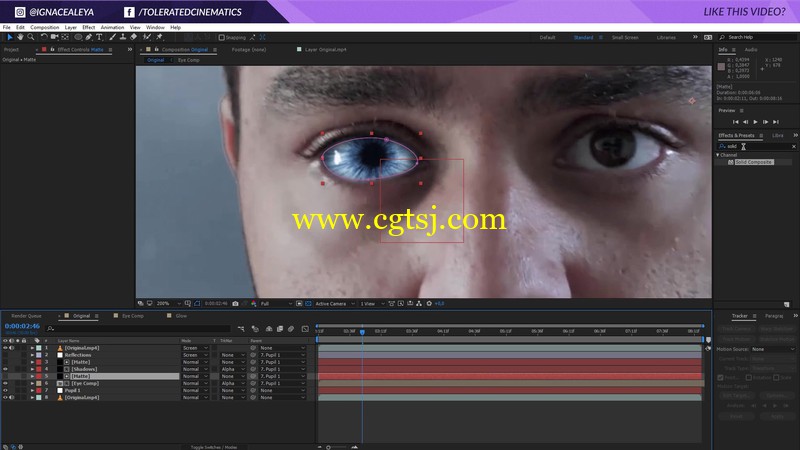
Task: Select the Ellipse shape tool
Action: pos(78,37)
